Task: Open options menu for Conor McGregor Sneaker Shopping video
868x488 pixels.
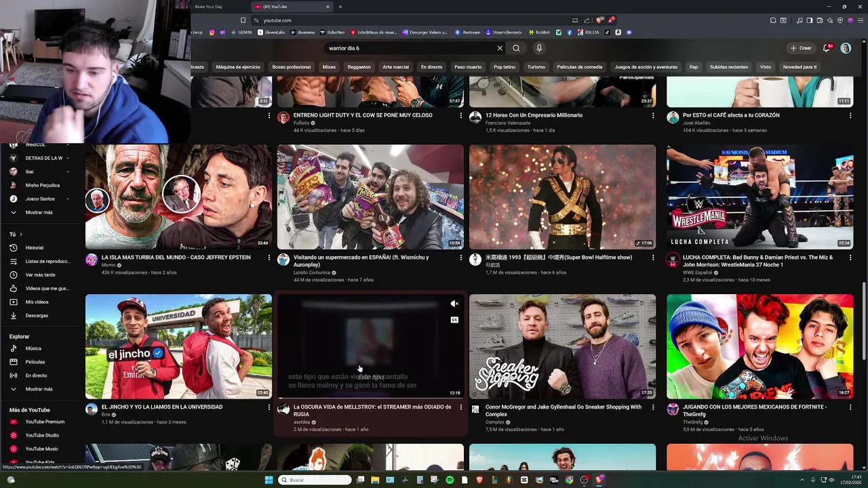Action: [654, 407]
